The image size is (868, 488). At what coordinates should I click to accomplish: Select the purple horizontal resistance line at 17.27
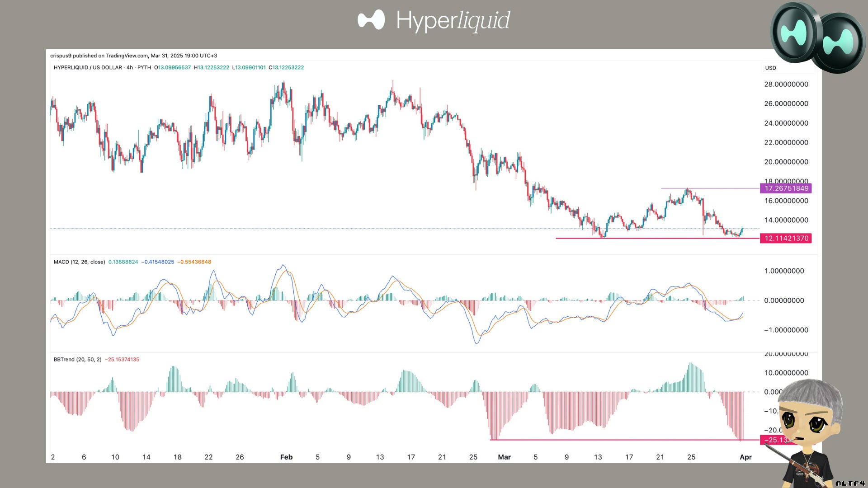(x=710, y=188)
